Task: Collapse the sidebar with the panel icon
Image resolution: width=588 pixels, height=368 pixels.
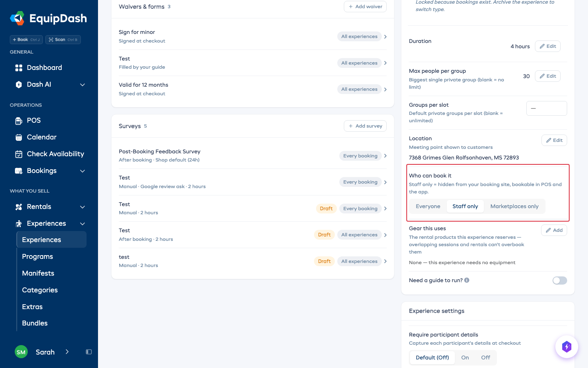Action: point(89,352)
